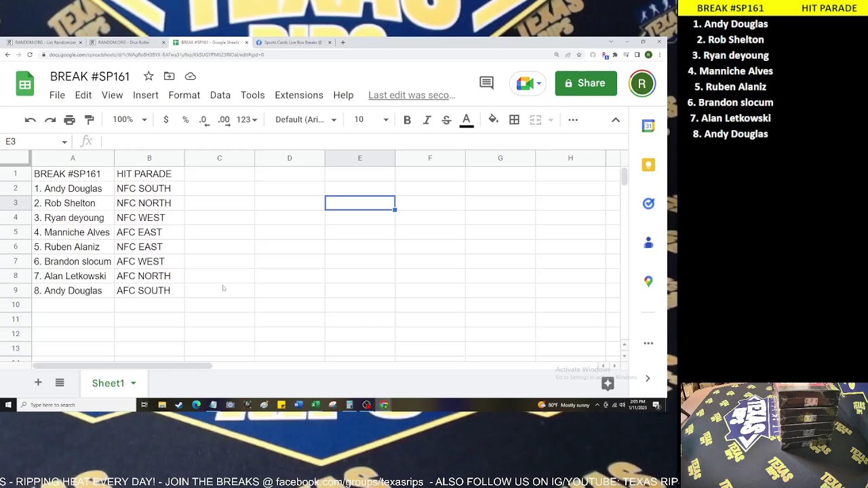Open the Google Sheets home icon
The height and width of the screenshot is (488, 868).
[25, 85]
